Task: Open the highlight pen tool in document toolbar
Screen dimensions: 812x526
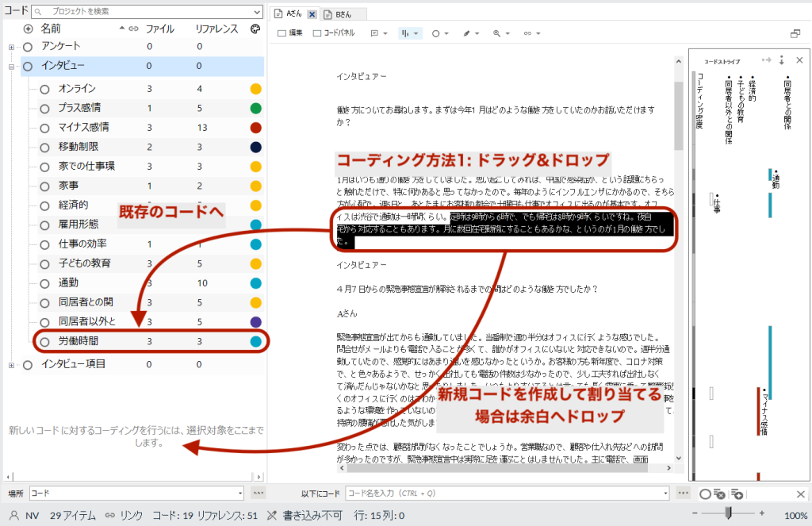Action: [467, 33]
